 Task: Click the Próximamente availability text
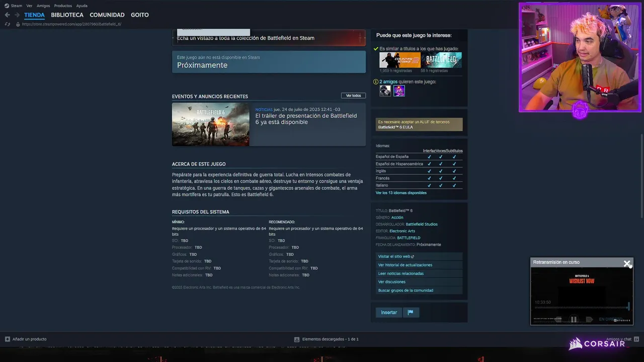point(202,65)
